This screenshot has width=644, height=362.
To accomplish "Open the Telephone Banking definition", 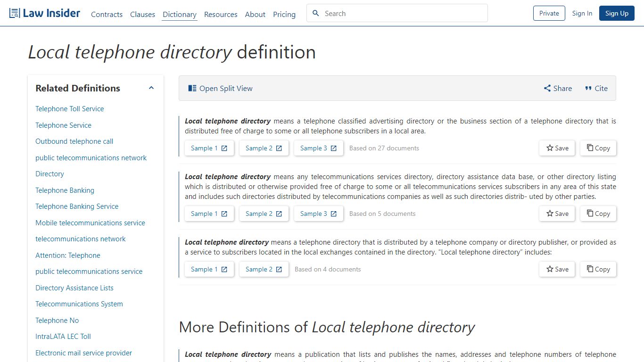I will pyautogui.click(x=65, y=190).
